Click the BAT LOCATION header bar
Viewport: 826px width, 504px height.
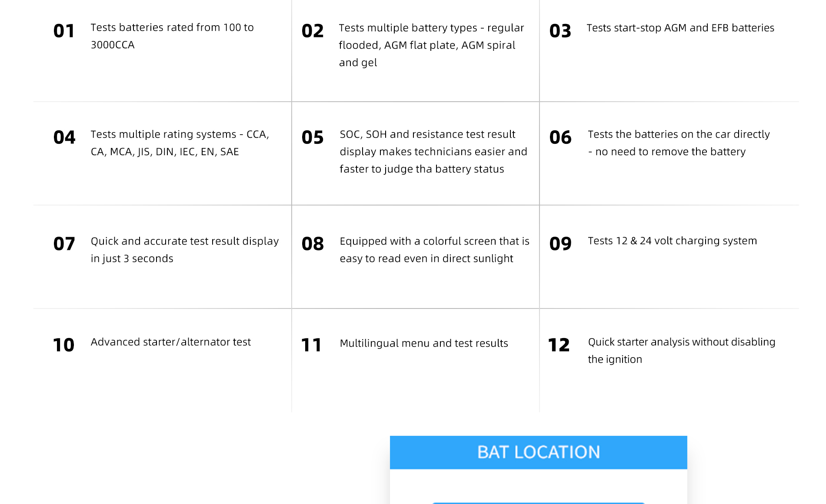[538, 452]
